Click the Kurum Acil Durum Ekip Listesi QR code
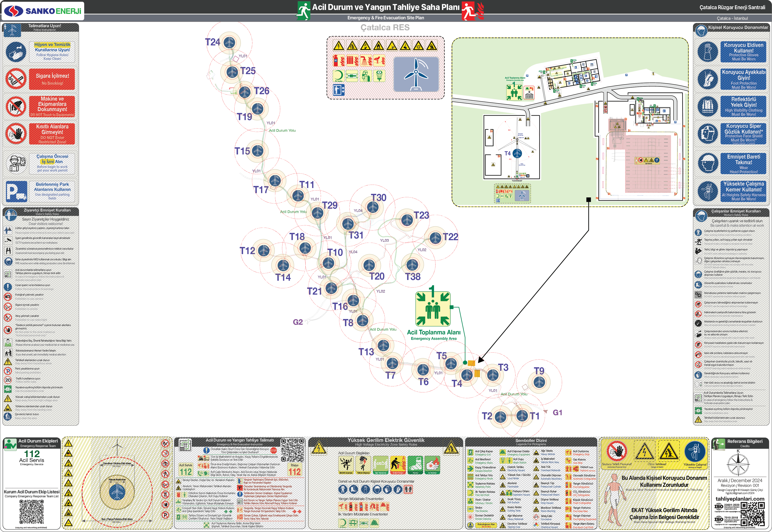Image resolution: width=772 pixels, height=532 pixels. coord(31,512)
